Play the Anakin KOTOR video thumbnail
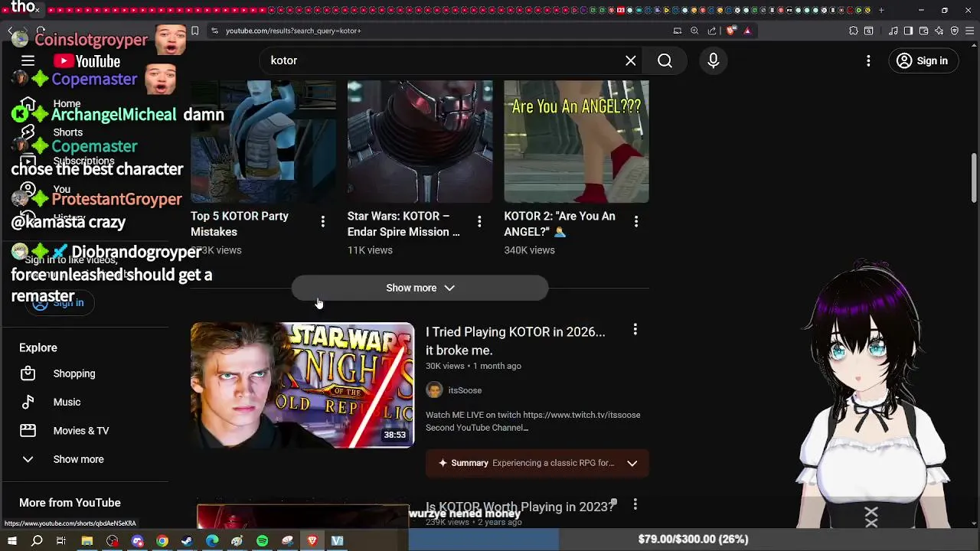The width and height of the screenshot is (980, 551). (x=302, y=385)
